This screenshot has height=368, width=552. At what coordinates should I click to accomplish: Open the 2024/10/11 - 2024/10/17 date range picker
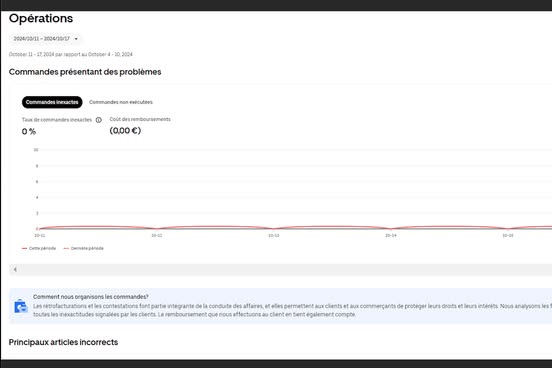[x=46, y=39]
